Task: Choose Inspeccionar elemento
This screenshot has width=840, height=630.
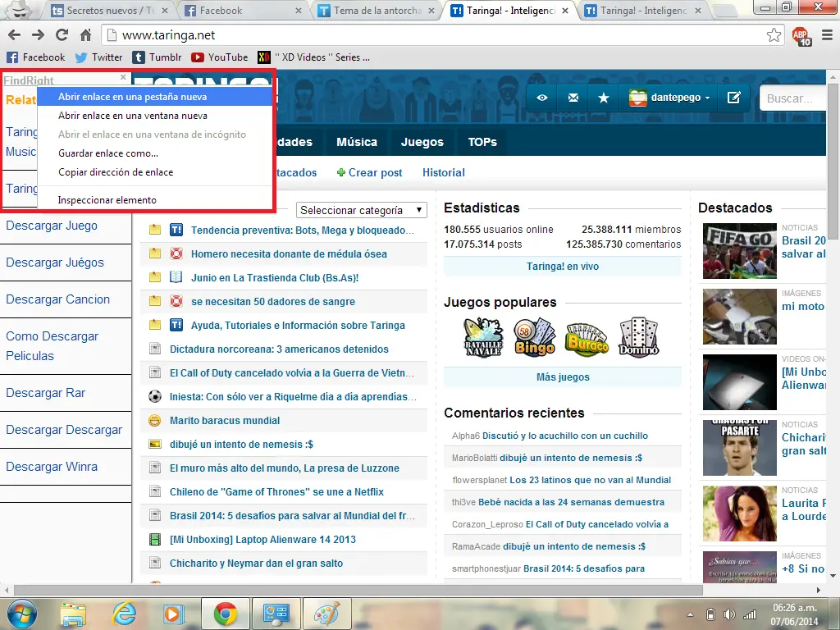Action: click(155, 200)
